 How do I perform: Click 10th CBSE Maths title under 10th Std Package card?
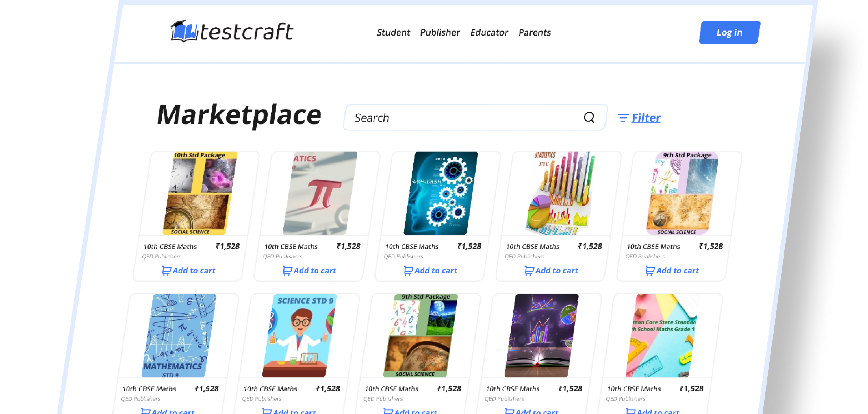(170, 246)
